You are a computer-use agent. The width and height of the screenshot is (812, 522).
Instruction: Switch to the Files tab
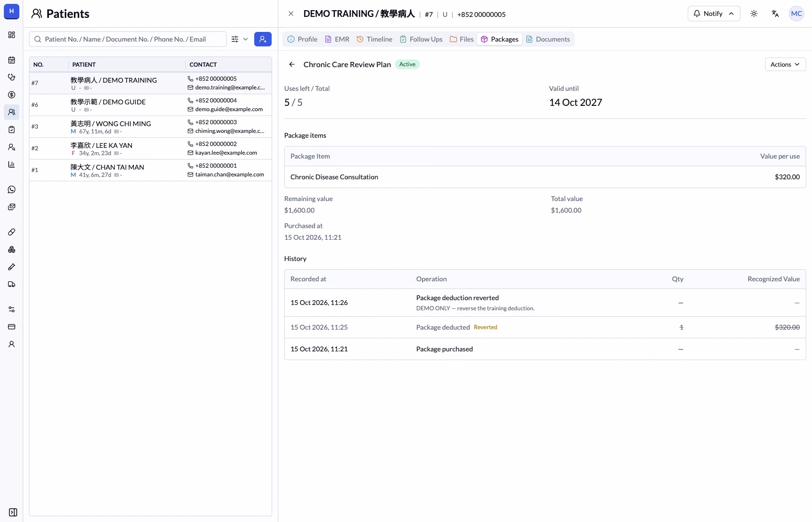click(x=462, y=39)
